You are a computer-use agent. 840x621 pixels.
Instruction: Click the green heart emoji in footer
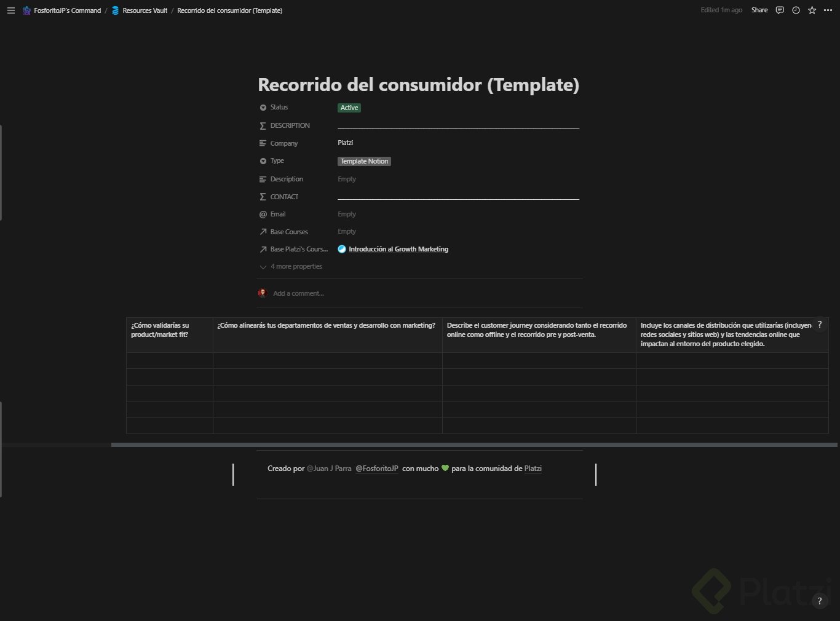pyautogui.click(x=445, y=469)
